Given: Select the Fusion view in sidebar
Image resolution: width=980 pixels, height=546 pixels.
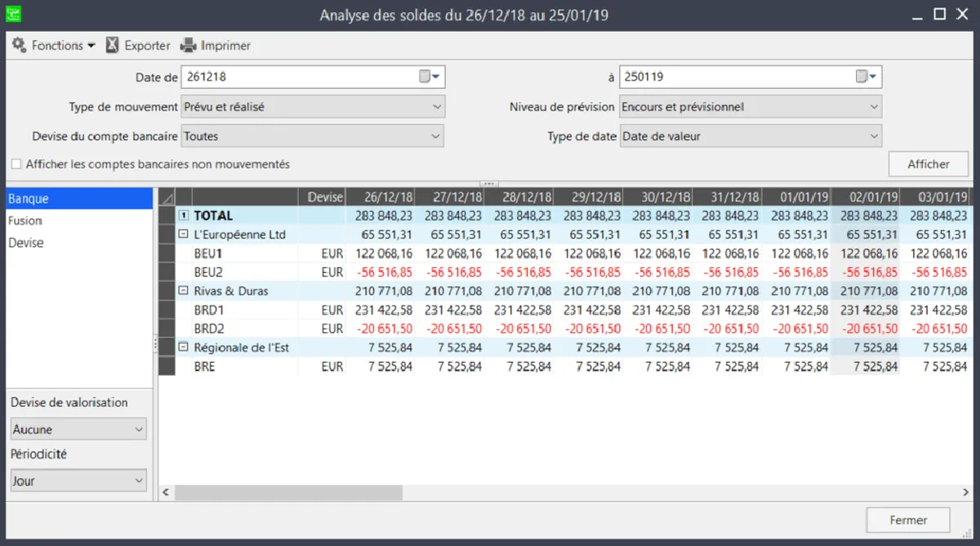Looking at the screenshot, I should click(x=25, y=221).
